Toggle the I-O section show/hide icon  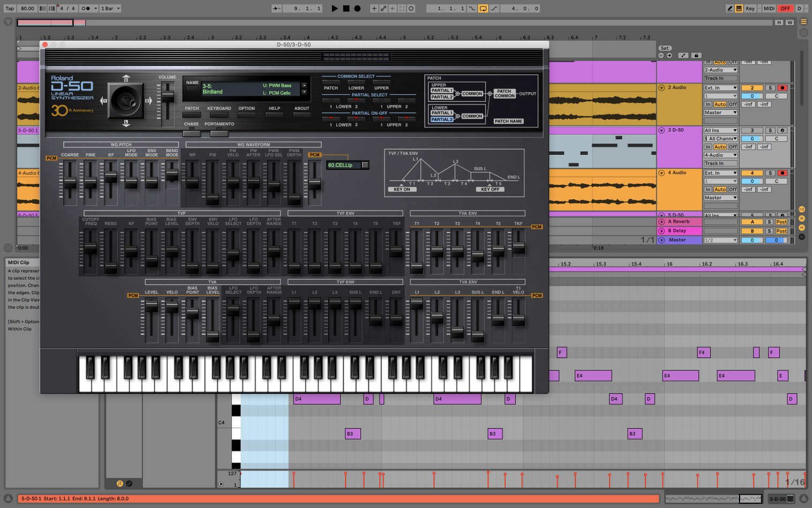tap(802, 209)
